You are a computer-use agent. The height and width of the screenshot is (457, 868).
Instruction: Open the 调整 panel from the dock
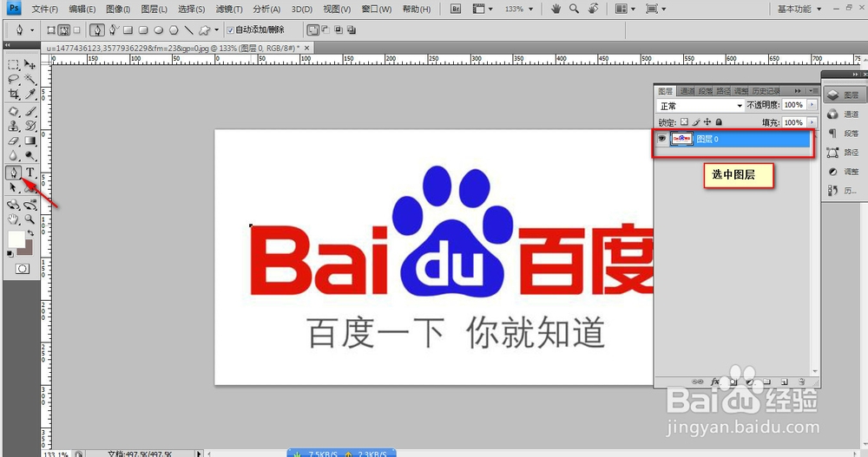(843, 172)
